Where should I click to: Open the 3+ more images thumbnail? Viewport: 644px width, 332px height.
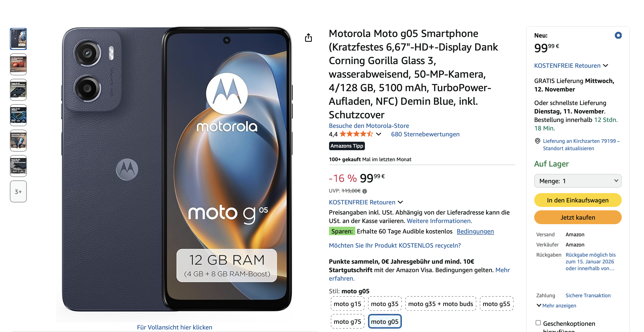click(18, 191)
